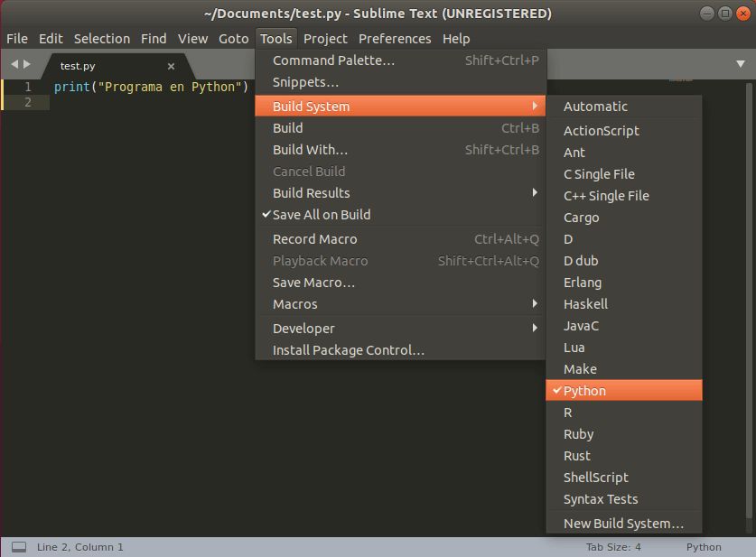Pick Syntax Tests build system
Screen dimensions: 756x557
(624, 499)
